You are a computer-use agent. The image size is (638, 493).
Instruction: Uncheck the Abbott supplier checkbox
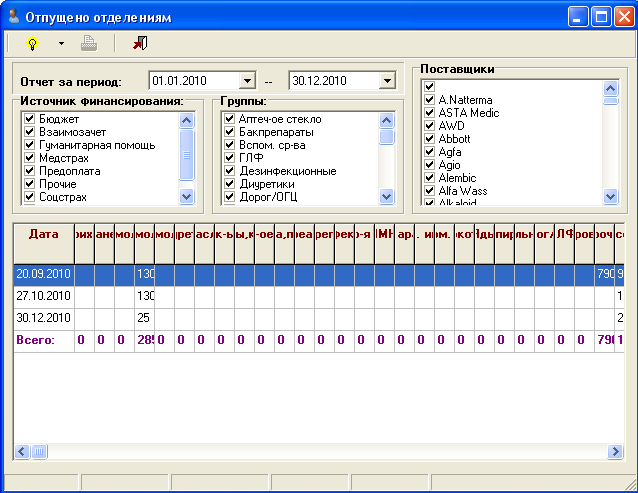[x=429, y=139]
